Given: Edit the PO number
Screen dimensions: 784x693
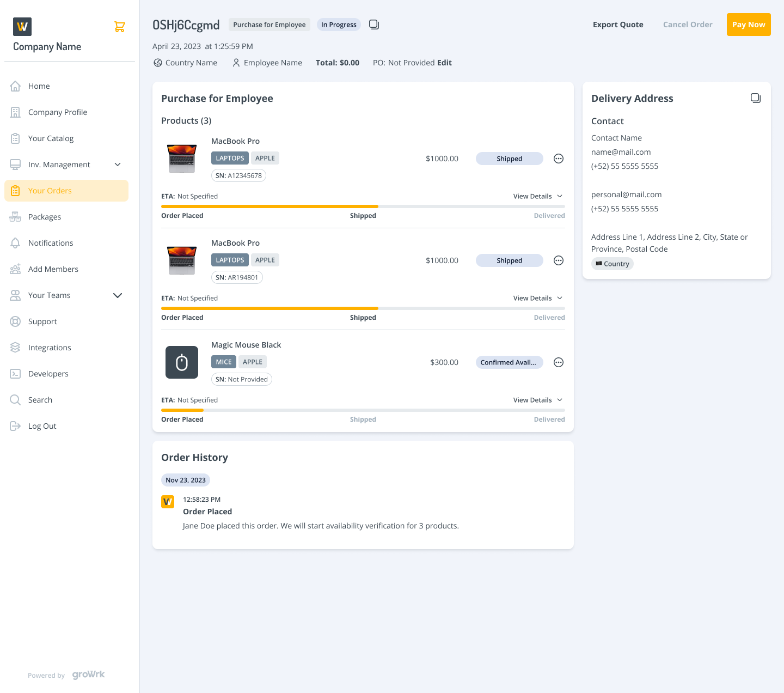Looking at the screenshot, I should [444, 63].
